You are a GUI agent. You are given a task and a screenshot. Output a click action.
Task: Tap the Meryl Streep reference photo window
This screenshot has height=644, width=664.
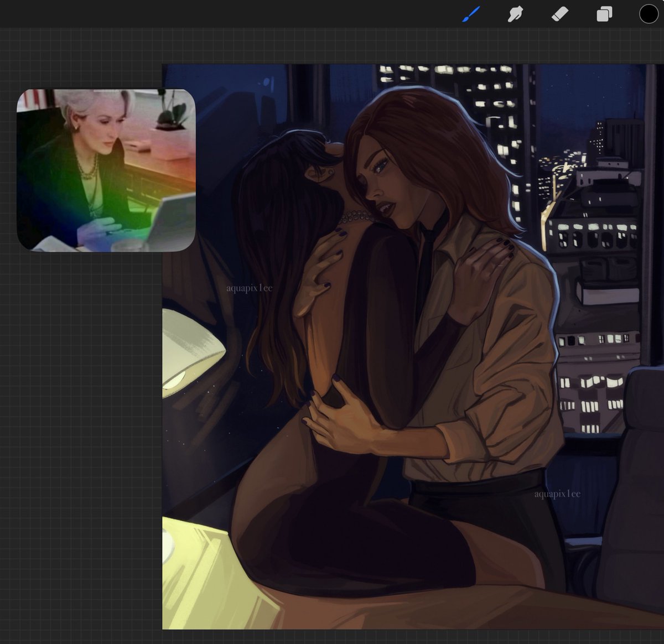point(105,169)
